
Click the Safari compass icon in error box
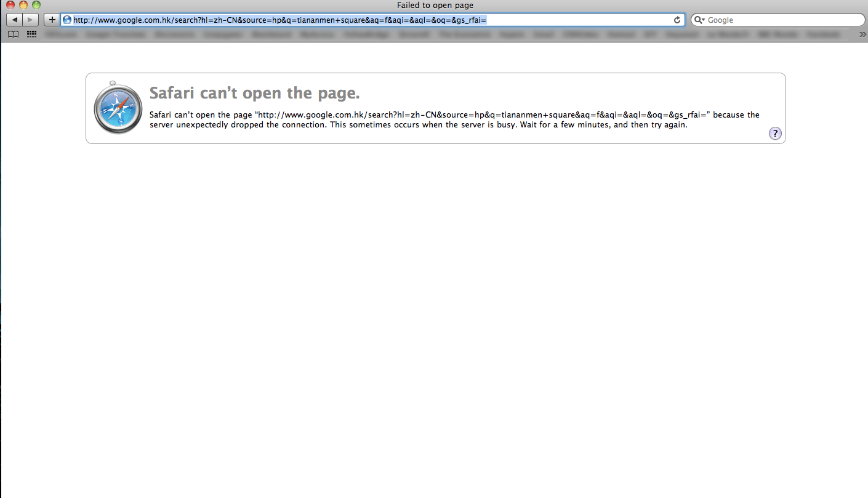click(x=118, y=108)
